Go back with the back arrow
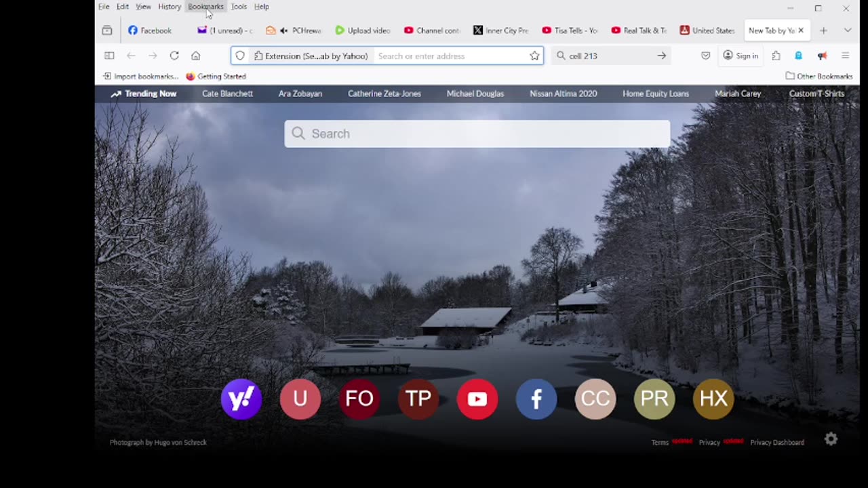868x488 pixels. (x=131, y=56)
